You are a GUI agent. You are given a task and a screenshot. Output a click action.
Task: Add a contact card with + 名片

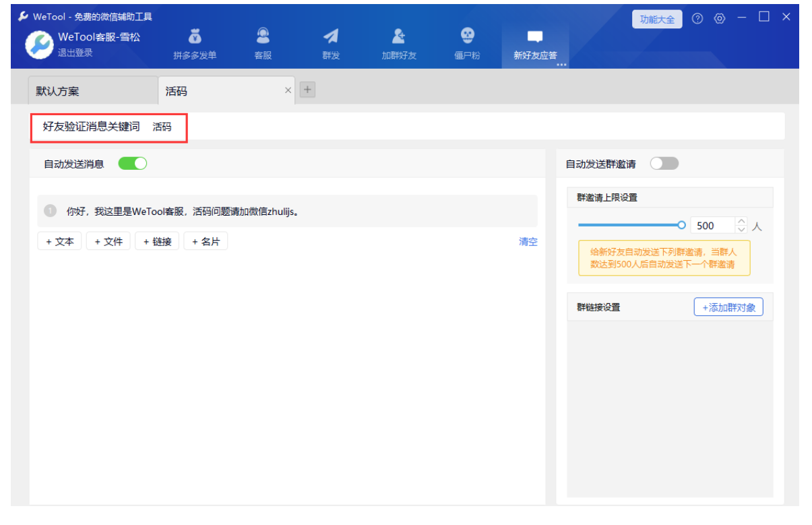pyautogui.click(x=206, y=241)
